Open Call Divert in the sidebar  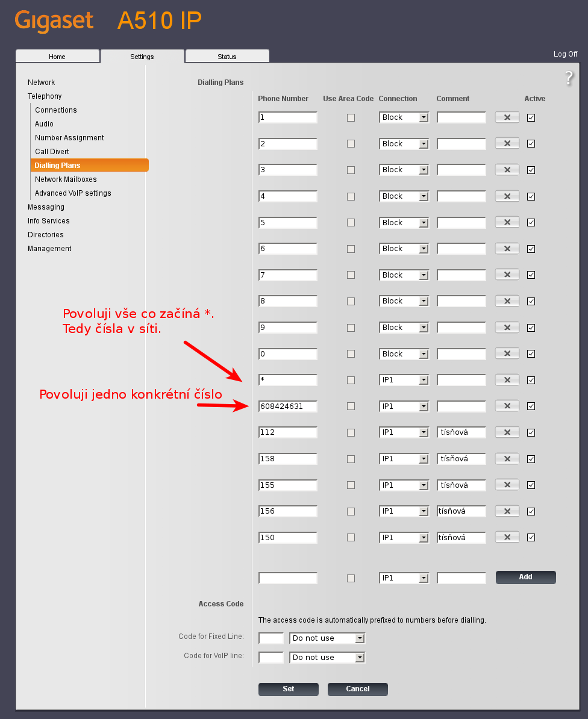52,152
